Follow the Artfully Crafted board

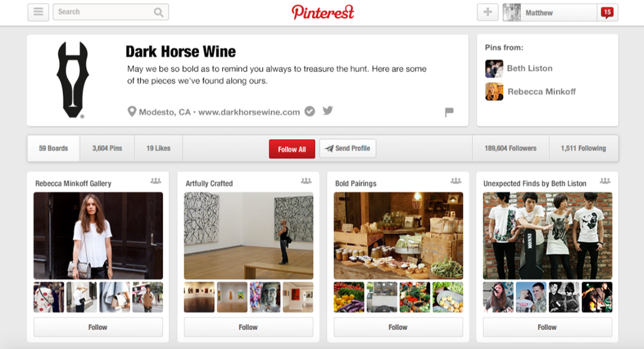248,327
